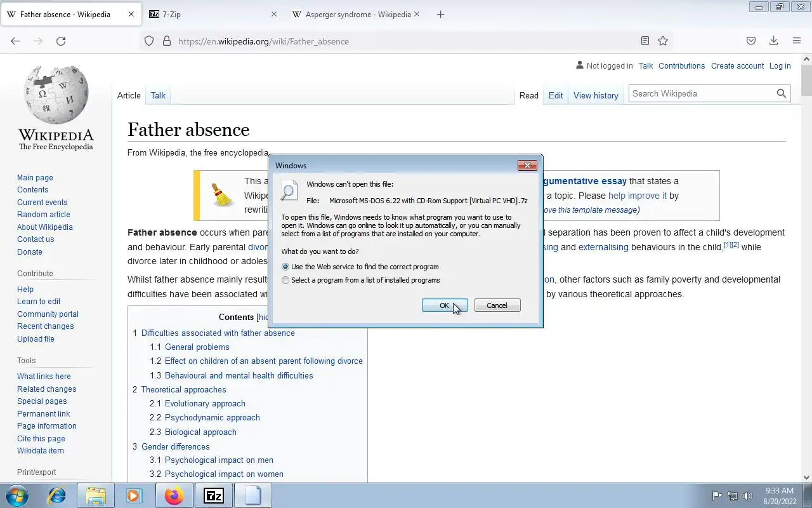Click the Firefox back arrow button

coord(15,41)
